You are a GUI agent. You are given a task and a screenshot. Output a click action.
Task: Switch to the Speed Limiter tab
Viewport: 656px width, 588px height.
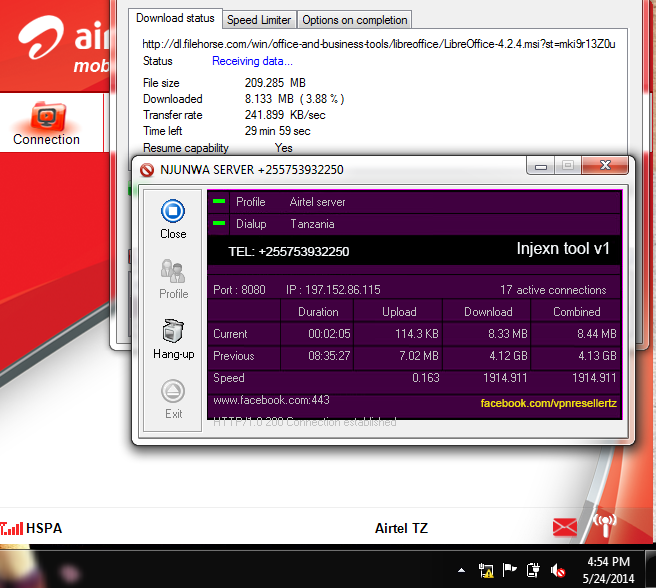(x=259, y=20)
